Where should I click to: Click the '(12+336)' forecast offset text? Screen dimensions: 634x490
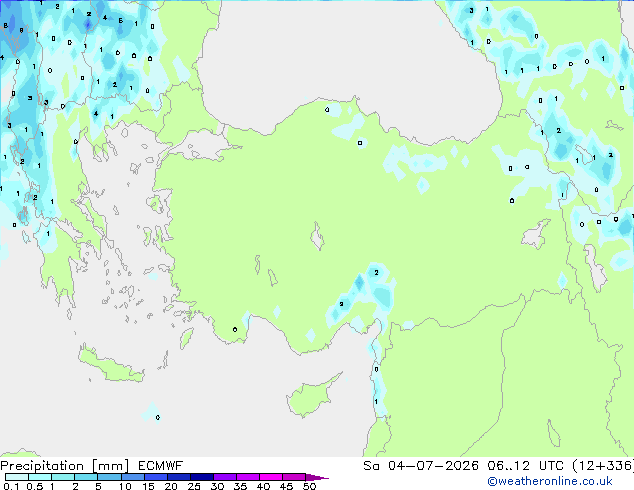pyautogui.click(x=603, y=466)
